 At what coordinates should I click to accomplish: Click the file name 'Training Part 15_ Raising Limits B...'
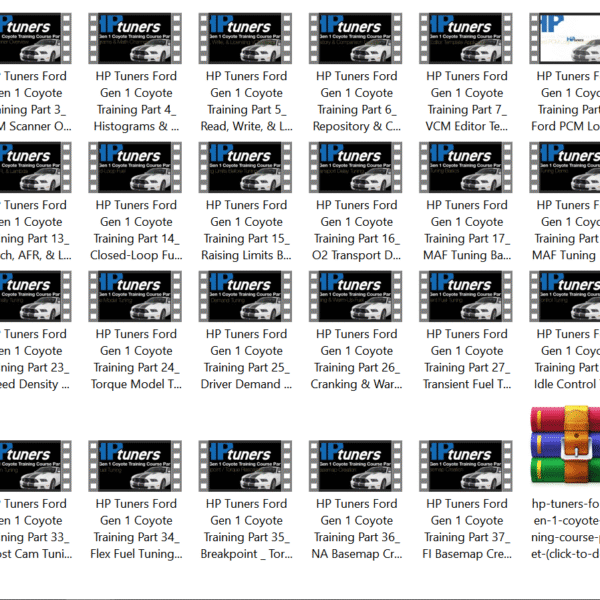click(x=246, y=247)
